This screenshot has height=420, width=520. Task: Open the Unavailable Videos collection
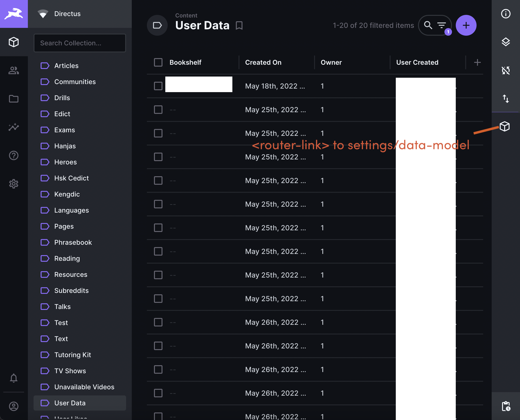80,387
